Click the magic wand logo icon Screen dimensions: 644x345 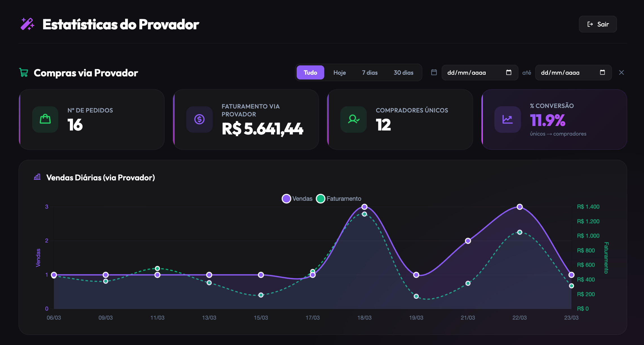click(x=27, y=24)
